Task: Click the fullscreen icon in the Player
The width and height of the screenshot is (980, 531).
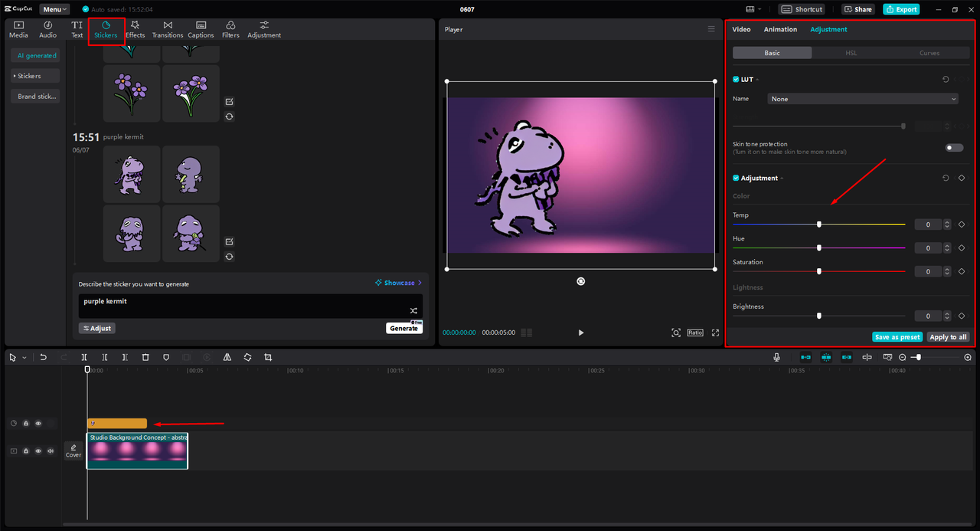Action: tap(716, 333)
